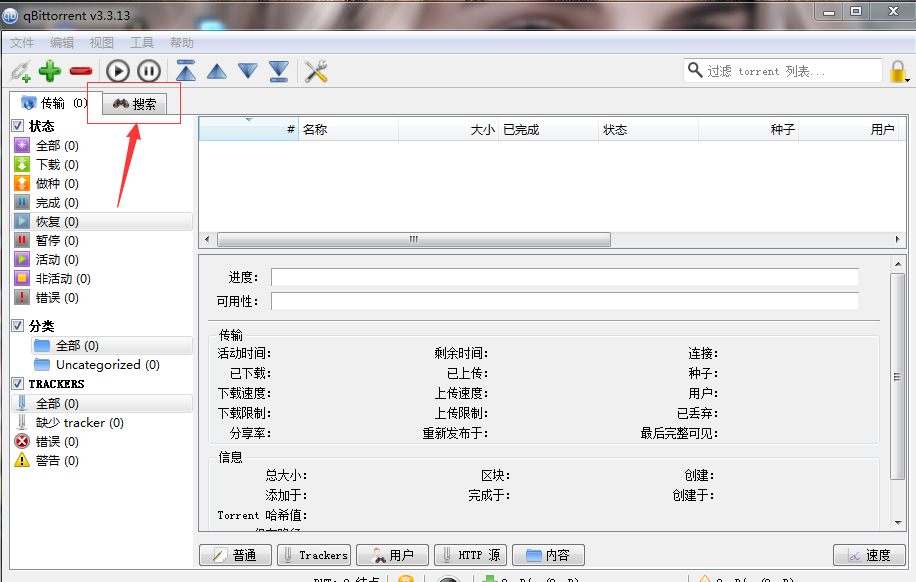
Task: Add torrent file with green plus icon
Action: coord(50,71)
